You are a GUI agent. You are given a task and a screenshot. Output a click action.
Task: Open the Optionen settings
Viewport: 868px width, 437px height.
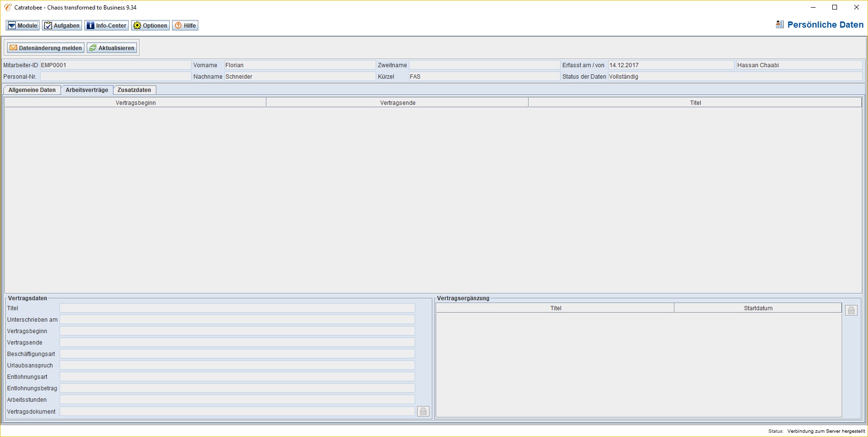click(x=150, y=26)
